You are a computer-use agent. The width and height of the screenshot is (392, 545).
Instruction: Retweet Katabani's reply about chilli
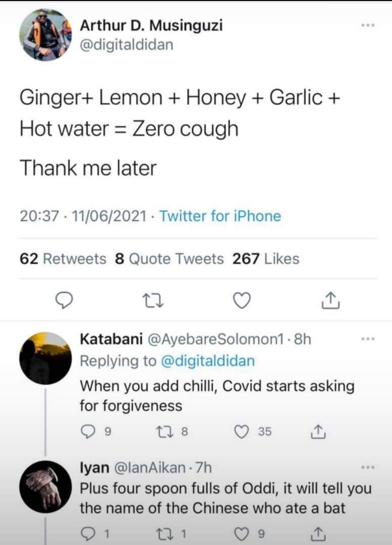pos(164,431)
